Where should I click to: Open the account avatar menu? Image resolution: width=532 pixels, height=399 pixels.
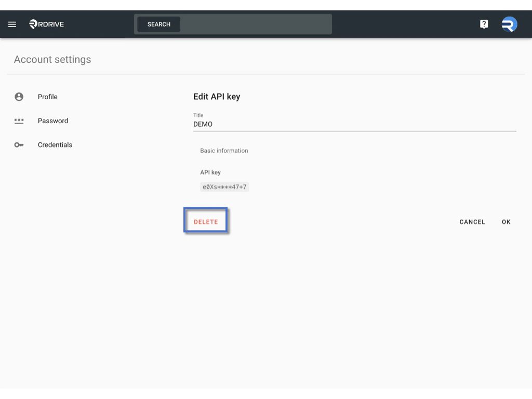click(509, 24)
